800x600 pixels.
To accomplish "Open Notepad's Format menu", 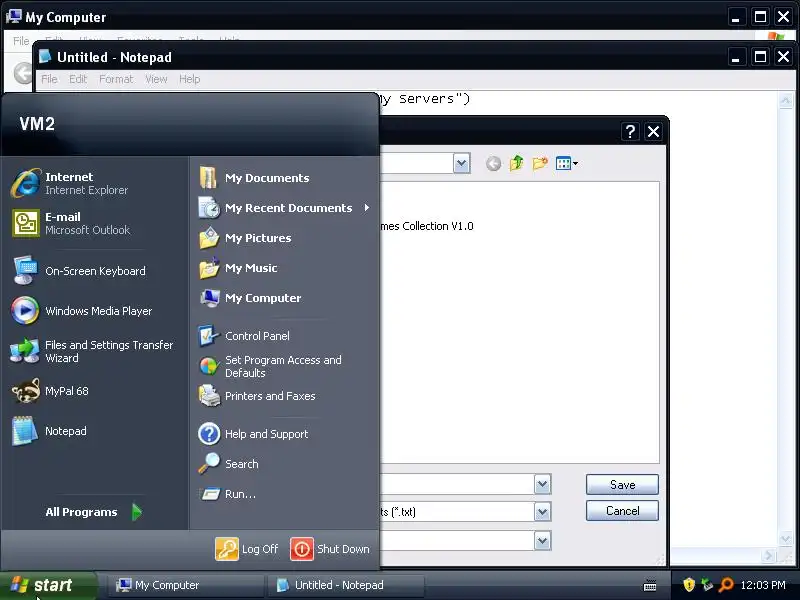I will click(x=116, y=79).
